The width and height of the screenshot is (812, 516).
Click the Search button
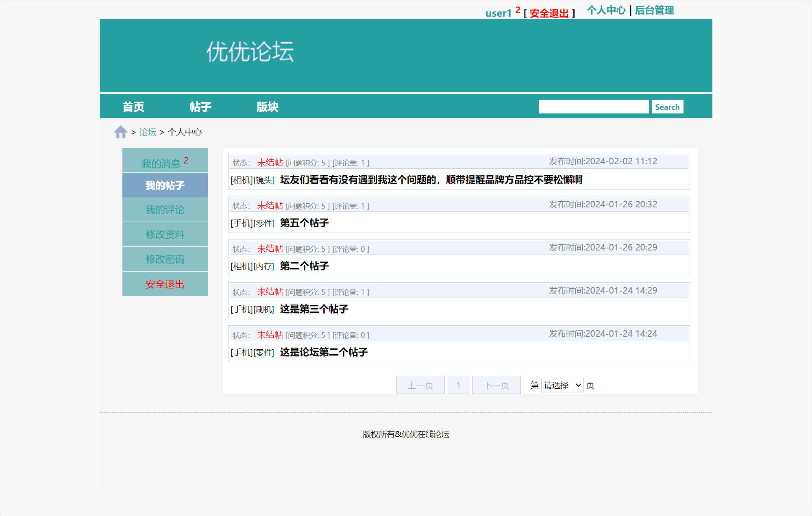pos(667,106)
